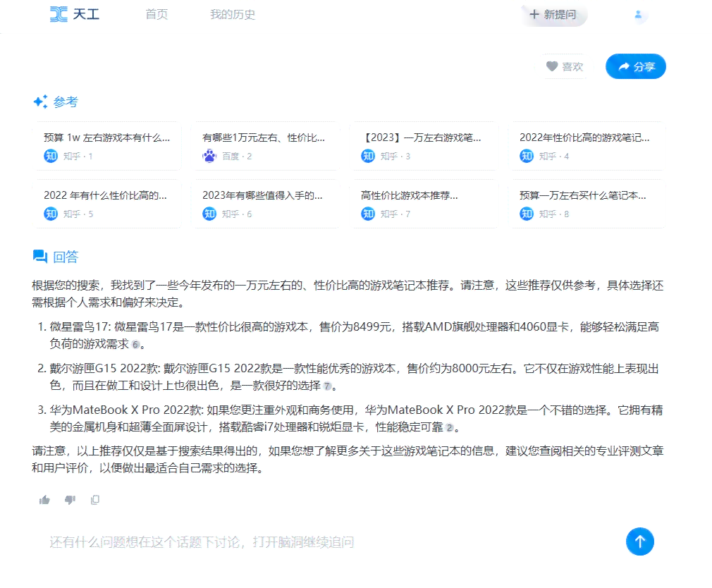Click the sparkle icon next to 参考

point(40,102)
